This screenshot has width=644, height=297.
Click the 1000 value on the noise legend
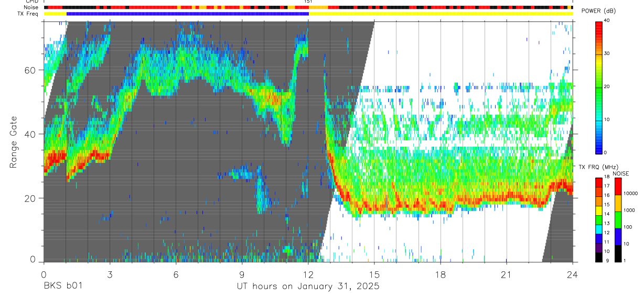click(x=629, y=210)
